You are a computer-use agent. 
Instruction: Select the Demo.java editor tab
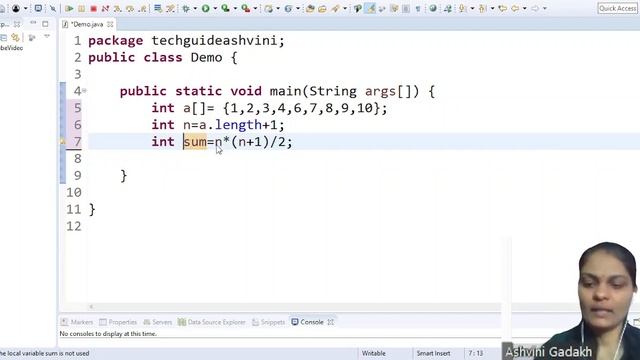(87, 24)
